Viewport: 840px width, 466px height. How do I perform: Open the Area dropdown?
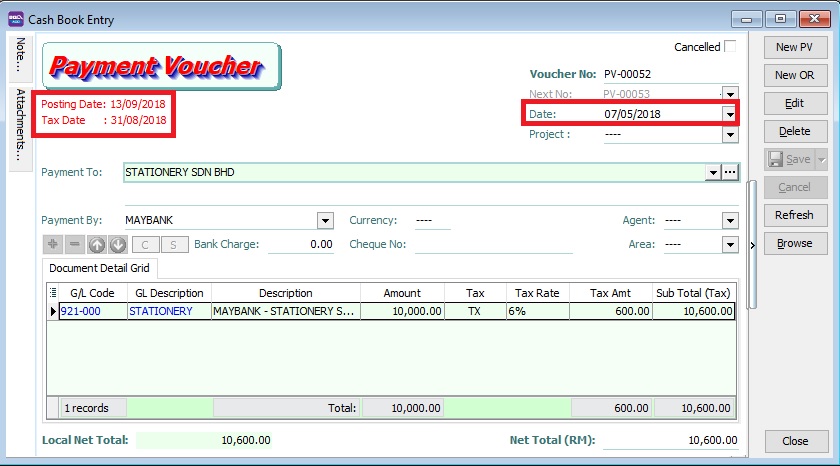coord(730,245)
